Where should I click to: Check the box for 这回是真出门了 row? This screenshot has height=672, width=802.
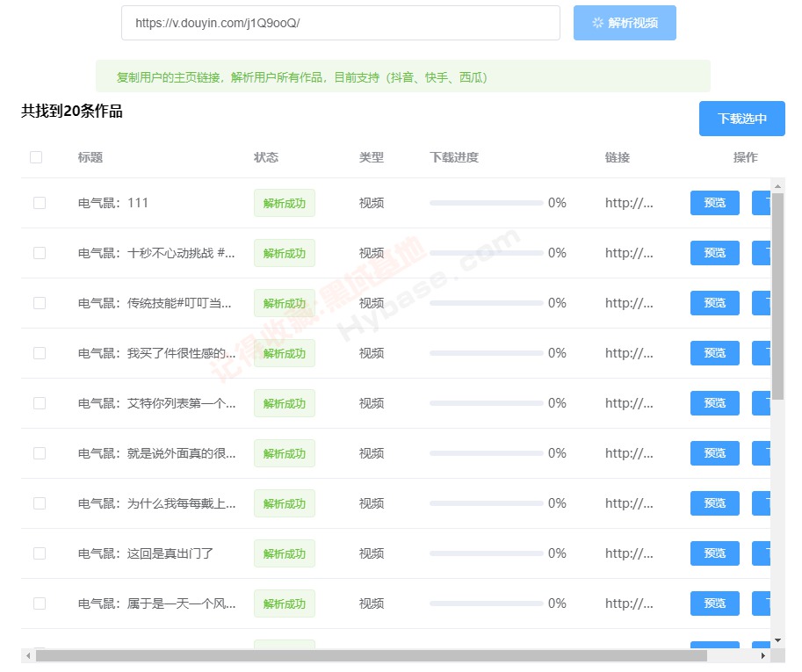40,554
